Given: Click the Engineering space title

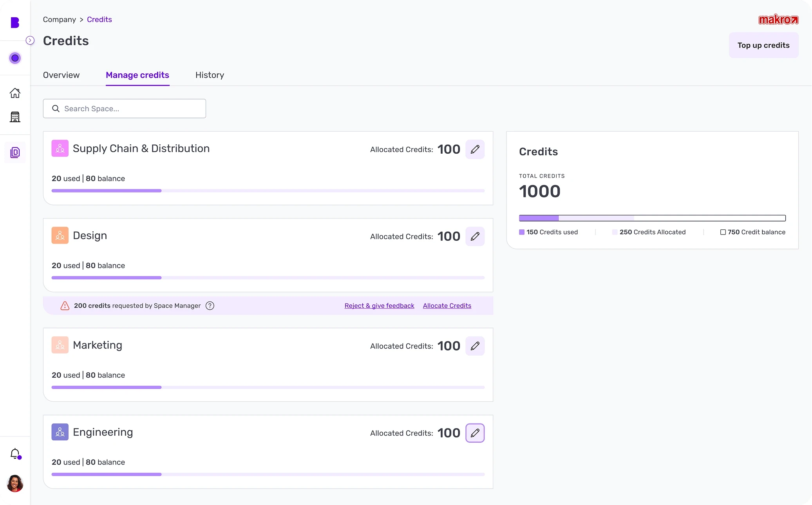Looking at the screenshot, I should coord(103,432).
